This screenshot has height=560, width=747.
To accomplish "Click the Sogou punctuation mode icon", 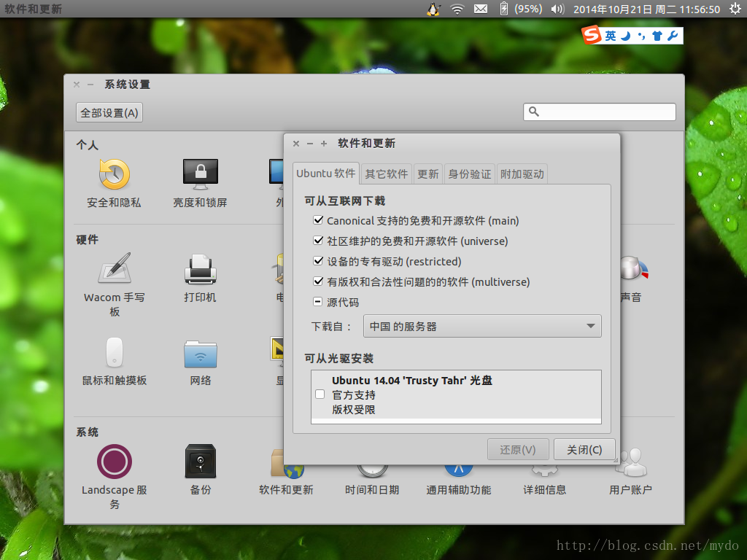I will tap(642, 36).
